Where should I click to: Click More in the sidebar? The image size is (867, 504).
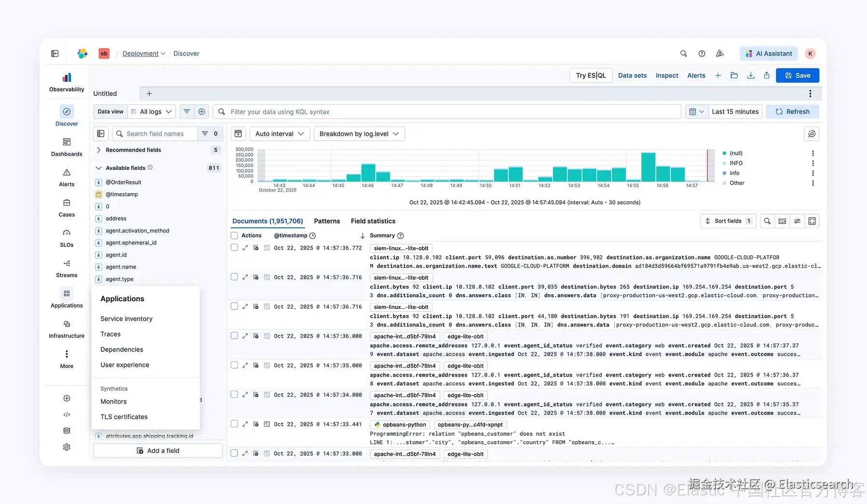pos(67,360)
